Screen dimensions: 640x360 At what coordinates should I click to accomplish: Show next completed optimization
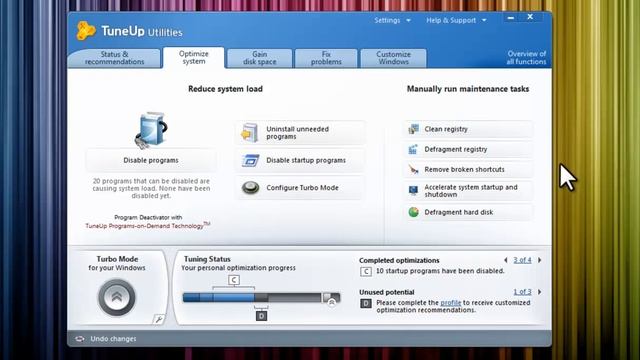coord(540,260)
